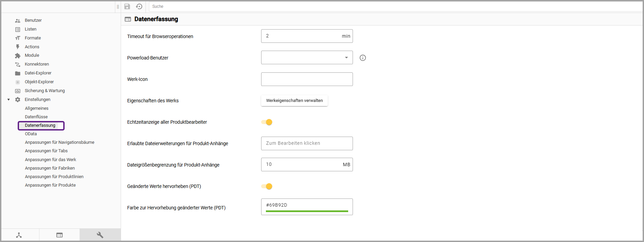Click the Konnektoren icon in sidebar

point(18,64)
